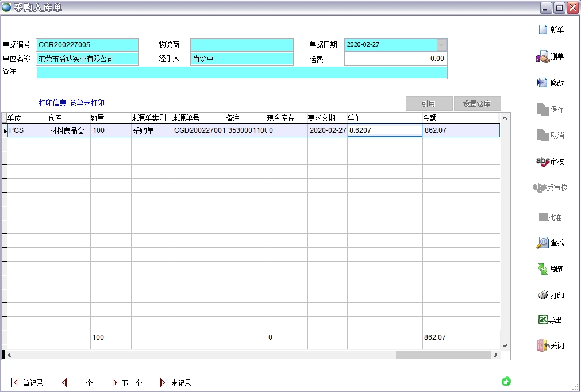Select the 修改 modify icon
This screenshot has height=392, width=581.
[551, 82]
